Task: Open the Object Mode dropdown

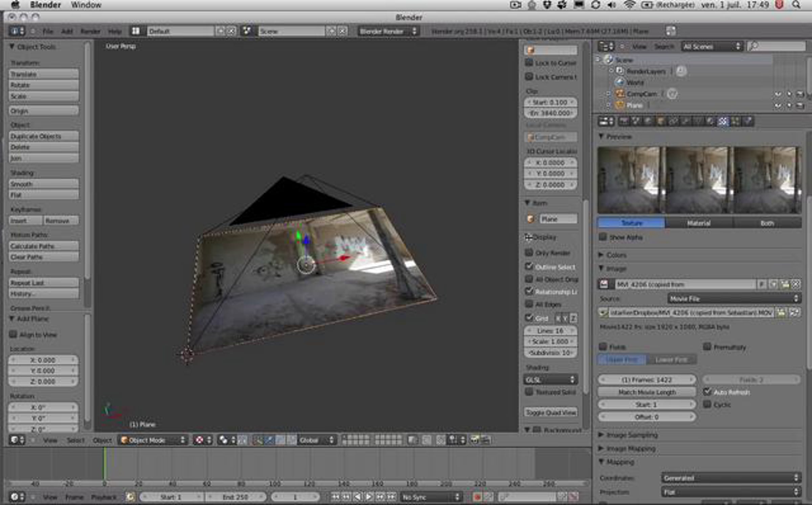Action: point(153,440)
